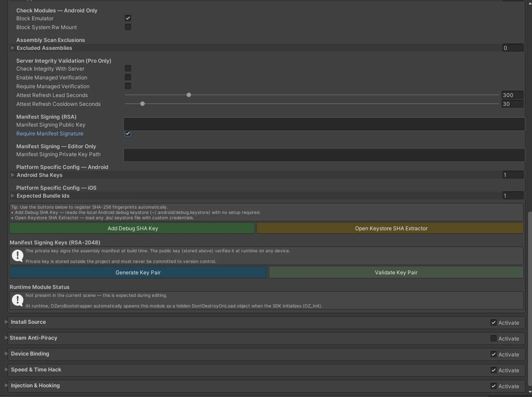This screenshot has width=532, height=397.
Task: Expand the Speed & Time Hack section
Action: click(6, 370)
